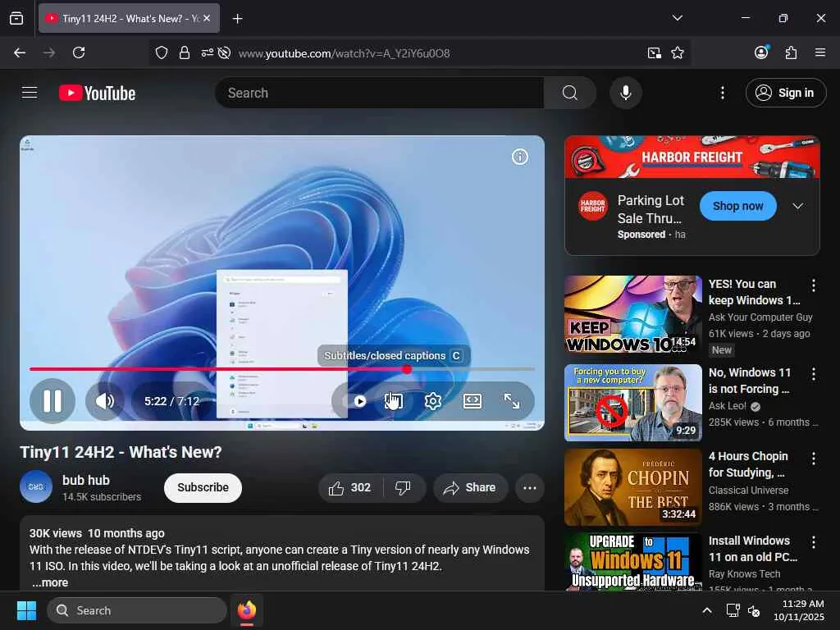Image resolution: width=840 pixels, height=630 pixels.
Task: Switch player to theater mode
Action: pos(472,400)
